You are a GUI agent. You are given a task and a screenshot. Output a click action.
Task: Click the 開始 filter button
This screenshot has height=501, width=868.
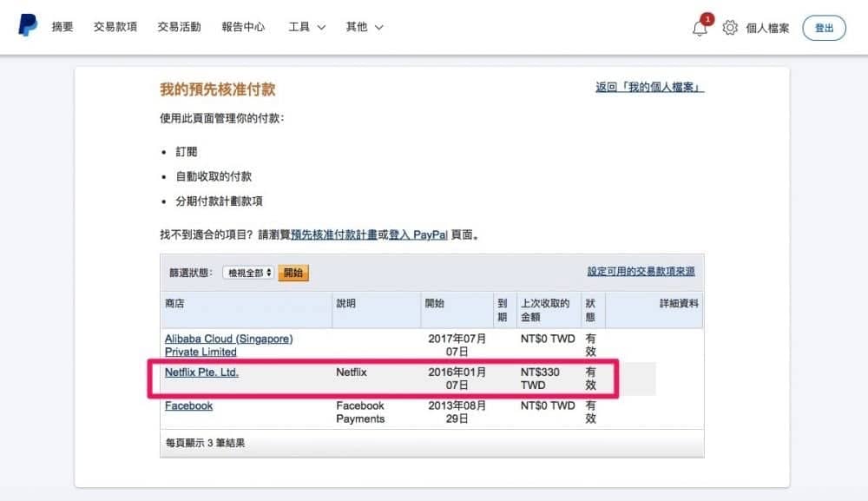coord(293,273)
